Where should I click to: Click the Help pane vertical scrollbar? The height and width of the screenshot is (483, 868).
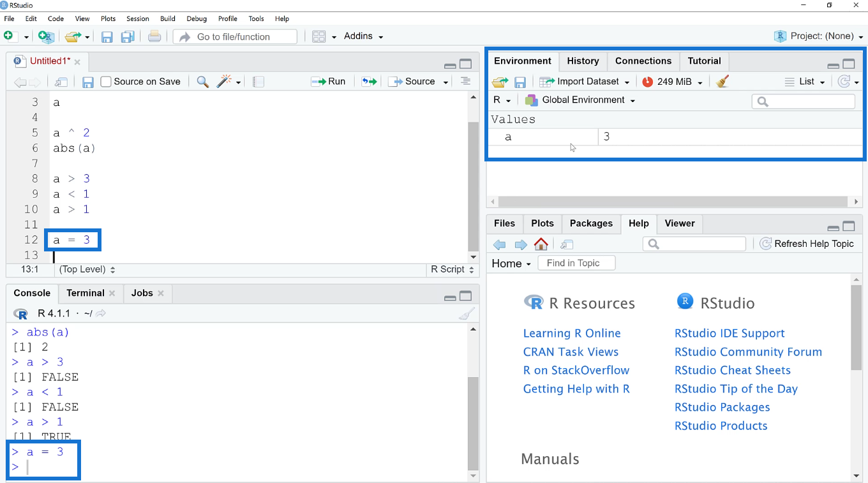click(856, 327)
